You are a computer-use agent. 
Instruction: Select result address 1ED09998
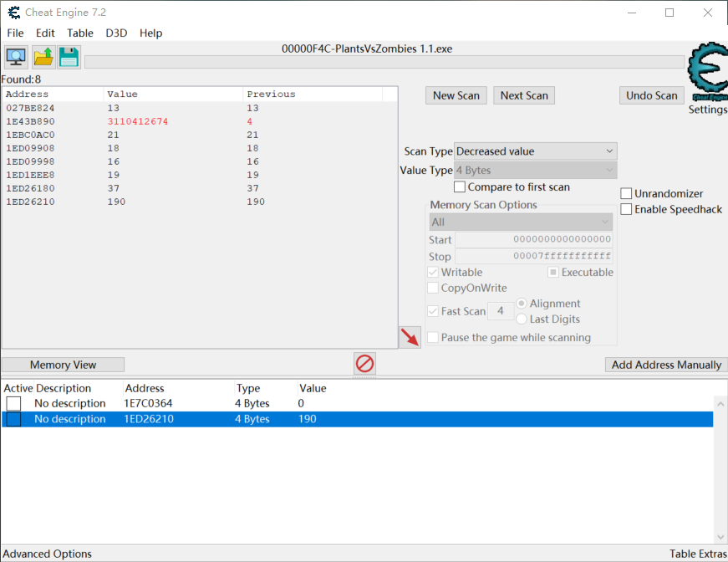click(30, 162)
